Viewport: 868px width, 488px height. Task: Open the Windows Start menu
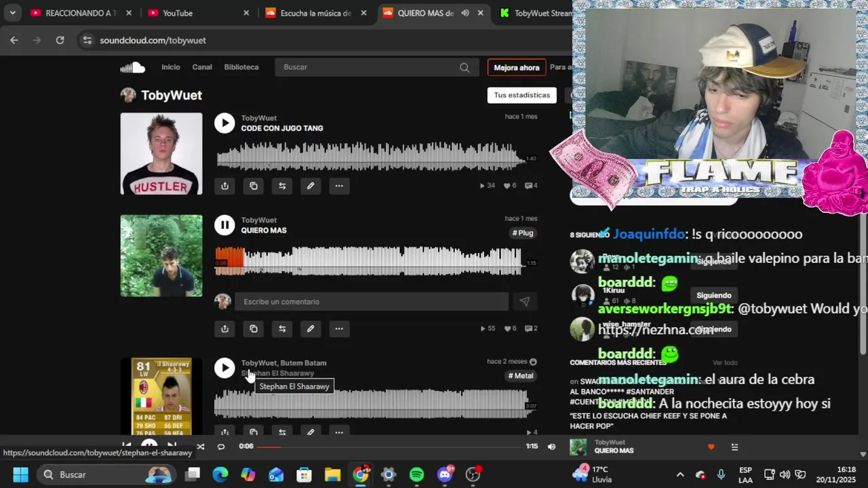[20, 474]
